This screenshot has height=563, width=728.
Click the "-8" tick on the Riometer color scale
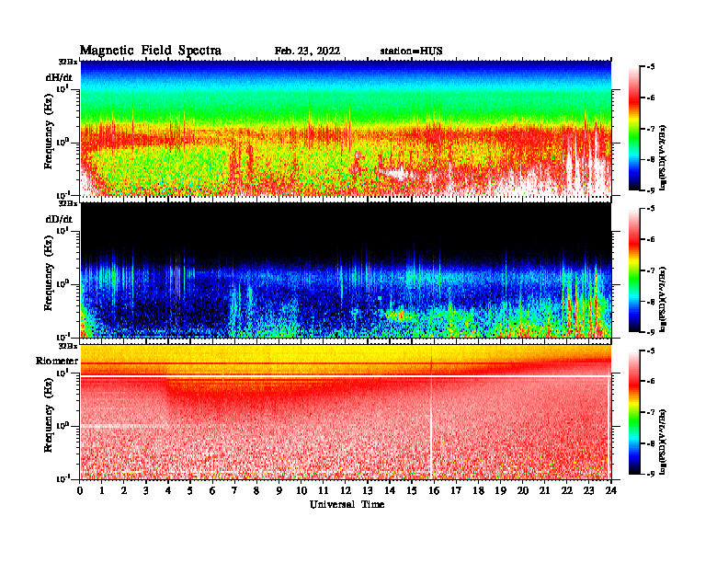click(x=651, y=443)
